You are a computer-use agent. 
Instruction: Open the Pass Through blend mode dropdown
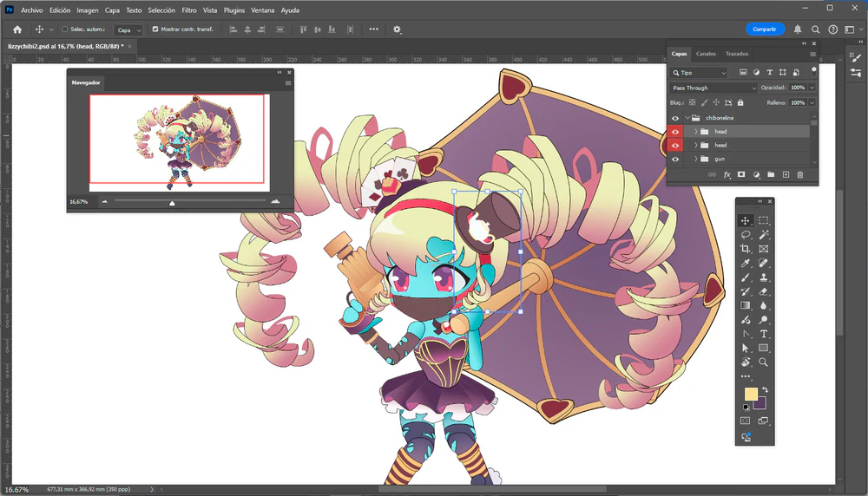coord(713,88)
